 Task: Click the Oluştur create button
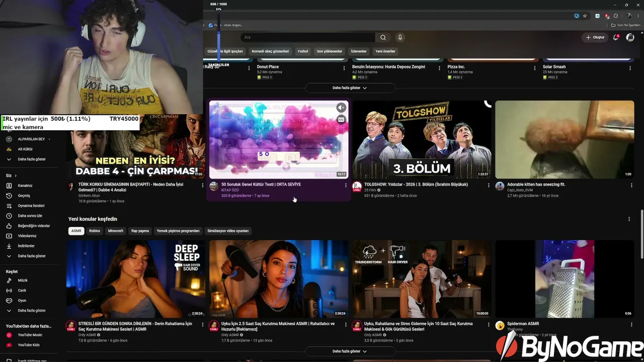pyautogui.click(x=595, y=37)
